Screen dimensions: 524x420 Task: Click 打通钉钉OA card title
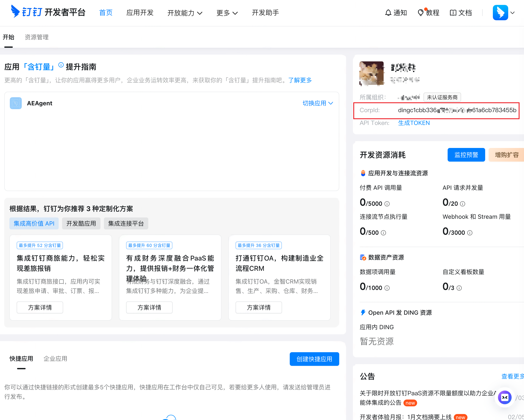279,263
